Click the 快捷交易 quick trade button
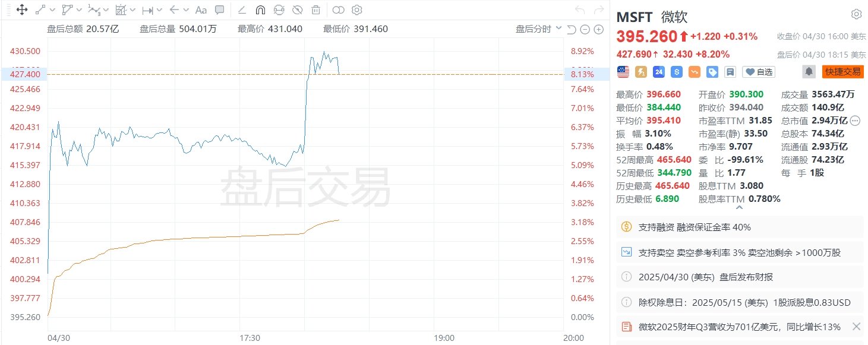 [x=842, y=71]
